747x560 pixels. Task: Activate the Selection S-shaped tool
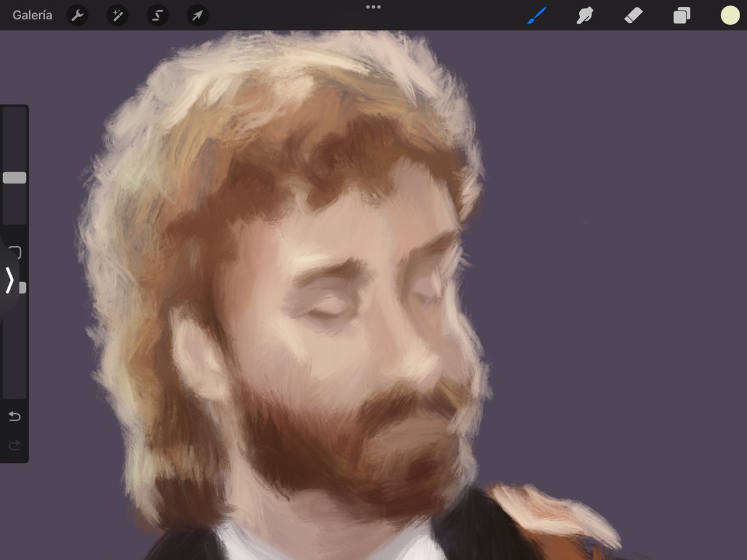pos(157,16)
